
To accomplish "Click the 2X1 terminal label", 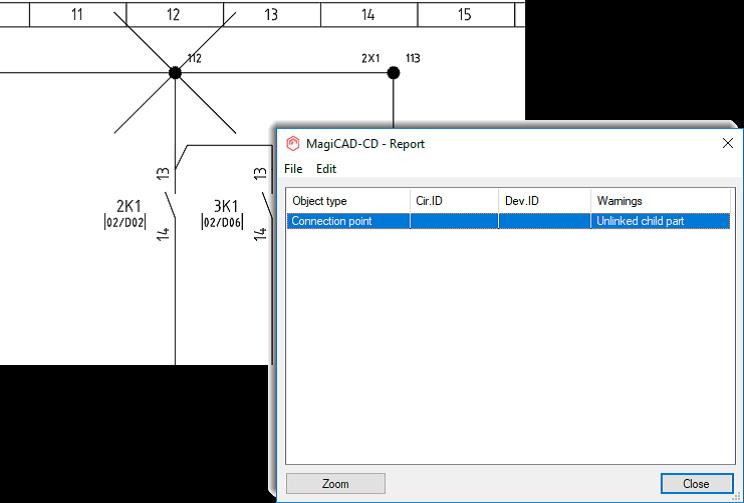I will (x=371, y=58).
